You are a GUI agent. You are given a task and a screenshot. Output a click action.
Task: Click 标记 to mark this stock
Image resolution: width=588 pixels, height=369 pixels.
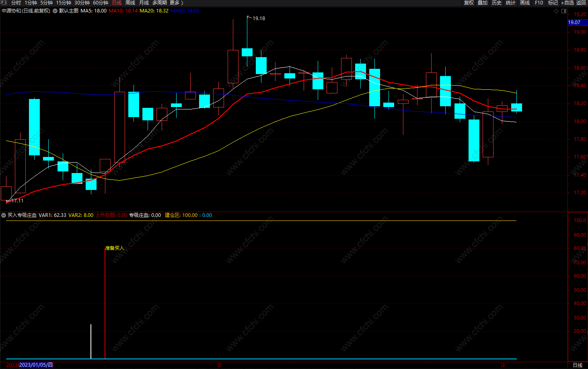[553, 2]
